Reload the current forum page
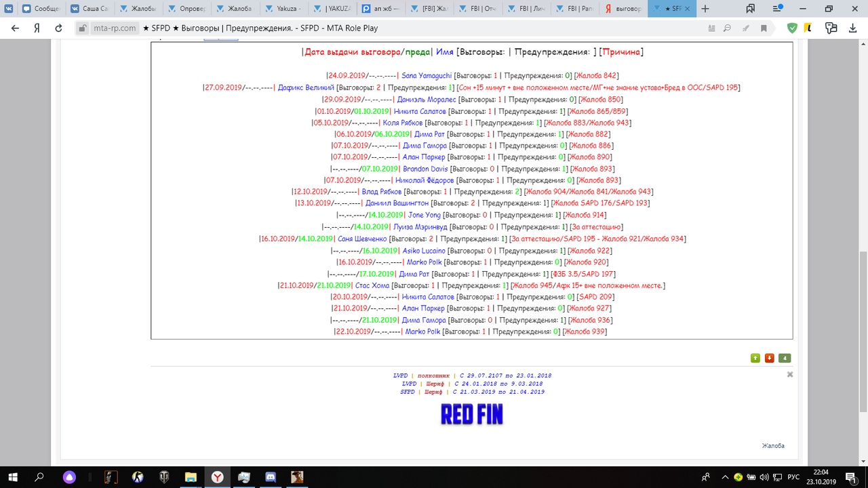868x488 pixels. pyautogui.click(x=58, y=28)
